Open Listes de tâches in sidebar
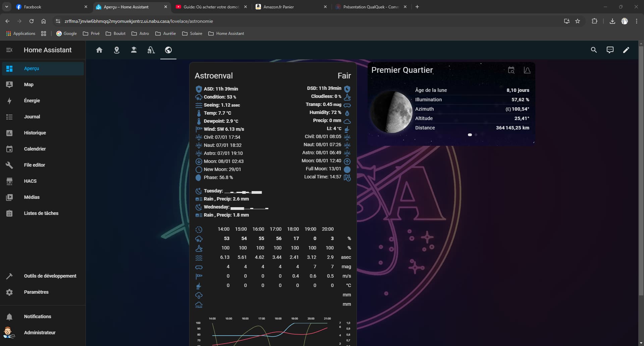 (x=43, y=213)
